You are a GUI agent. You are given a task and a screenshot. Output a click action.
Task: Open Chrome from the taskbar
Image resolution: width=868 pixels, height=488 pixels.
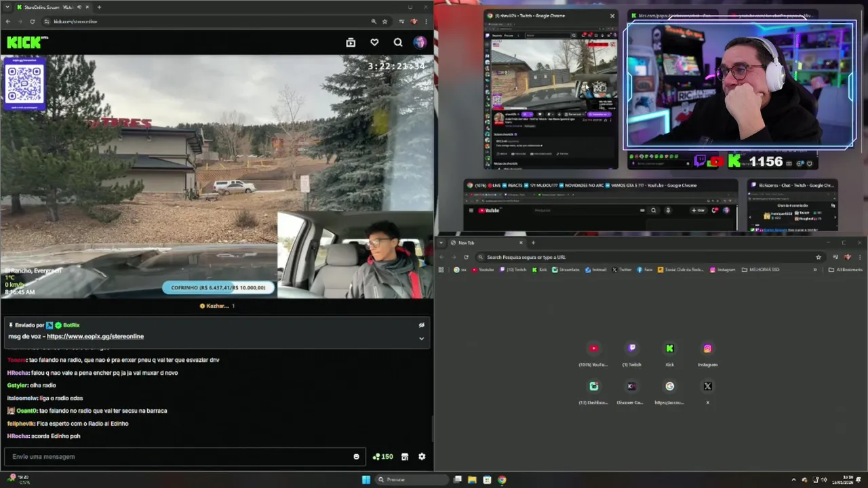click(502, 479)
